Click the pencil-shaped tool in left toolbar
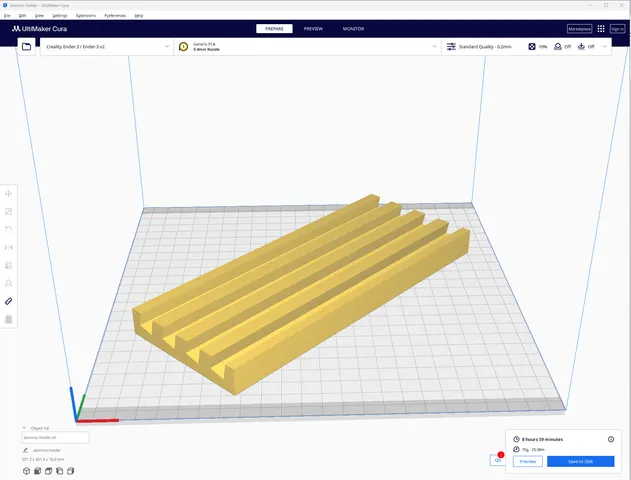The height and width of the screenshot is (480, 631). 8,301
